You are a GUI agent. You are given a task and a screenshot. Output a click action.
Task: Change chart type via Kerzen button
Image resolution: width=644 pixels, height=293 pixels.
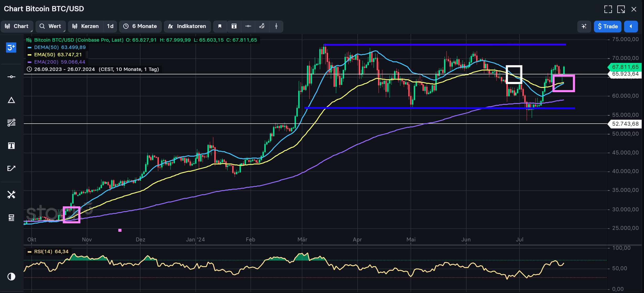86,26
